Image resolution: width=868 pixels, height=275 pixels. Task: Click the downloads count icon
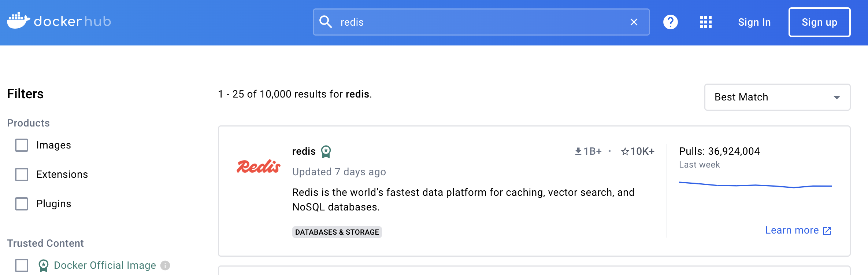(x=578, y=151)
